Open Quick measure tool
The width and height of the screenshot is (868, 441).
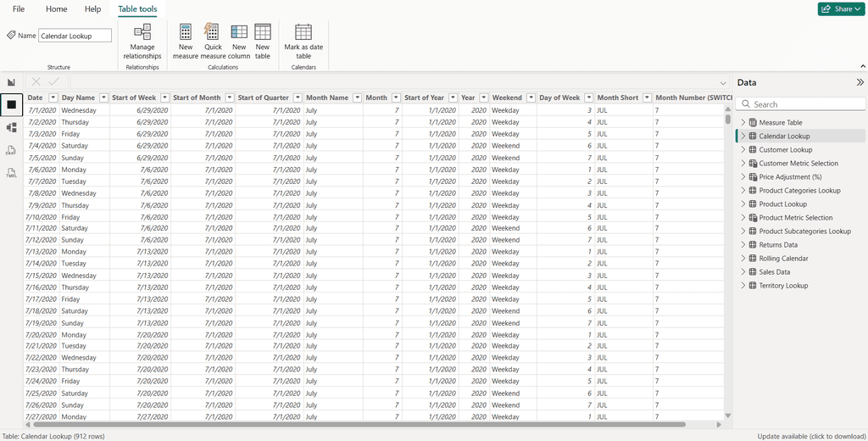click(x=213, y=41)
